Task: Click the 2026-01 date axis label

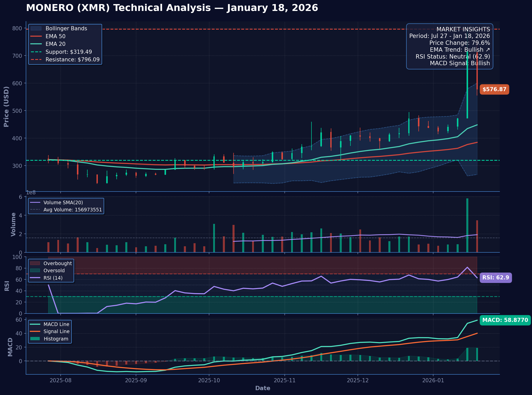Action: click(x=433, y=380)
